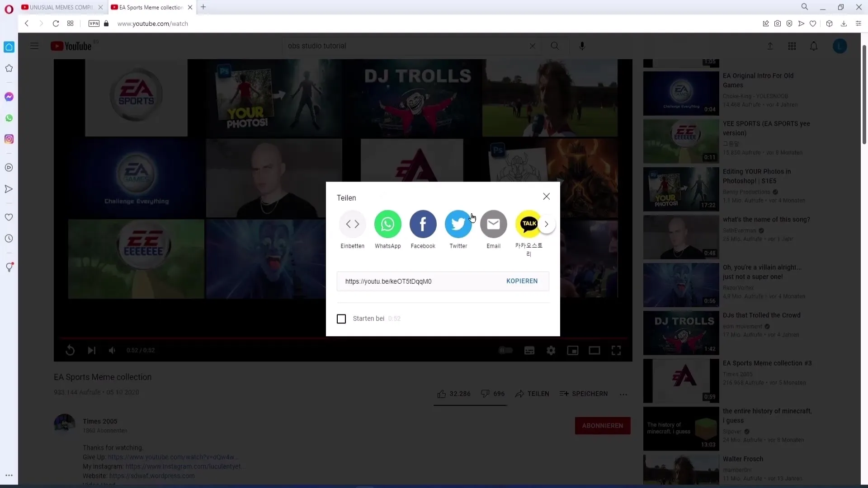The width and height of the screenshot is (868, 488).
Task: Click the Einbetten embed icon
Action: 352,224
